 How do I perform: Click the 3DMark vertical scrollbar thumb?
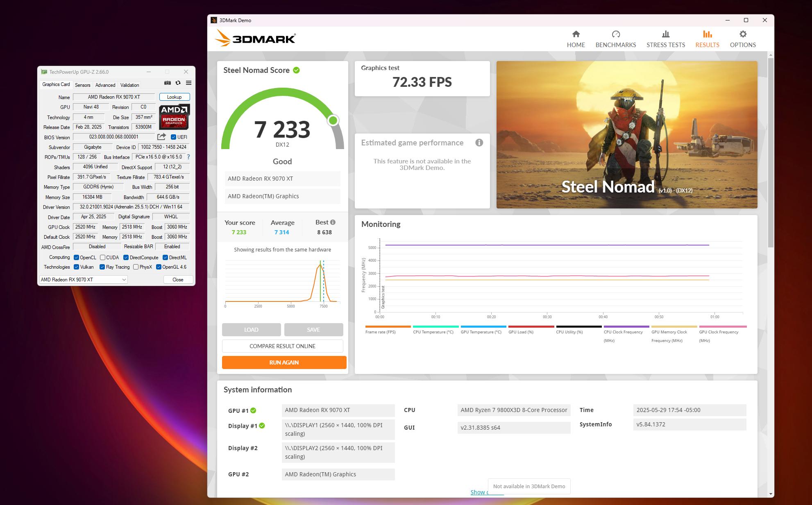click(x=771, y=152)
